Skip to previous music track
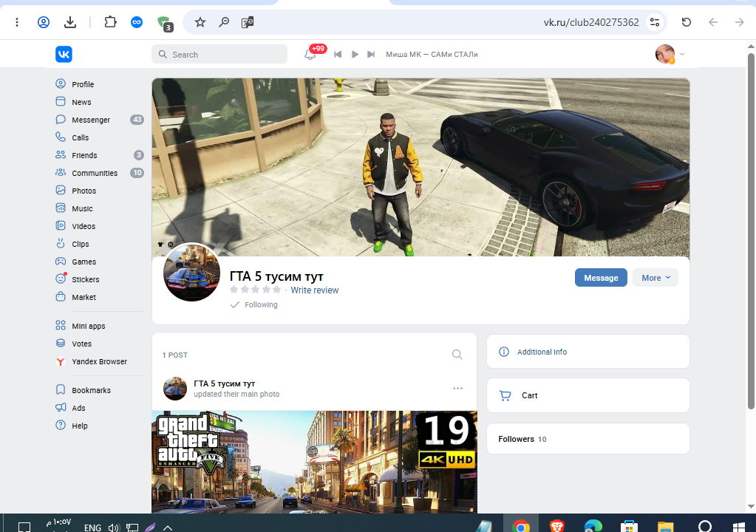The image size is (756, 532). [x=338, y=55]
